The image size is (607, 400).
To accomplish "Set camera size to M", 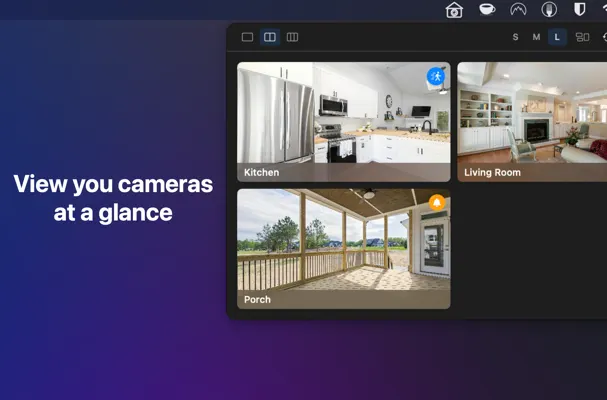I will (536, 37).
